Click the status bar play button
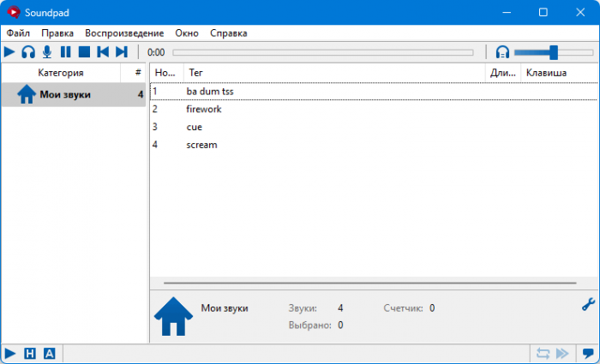The width and height of the screenshot is (600, 364). [x=10, y=354]
